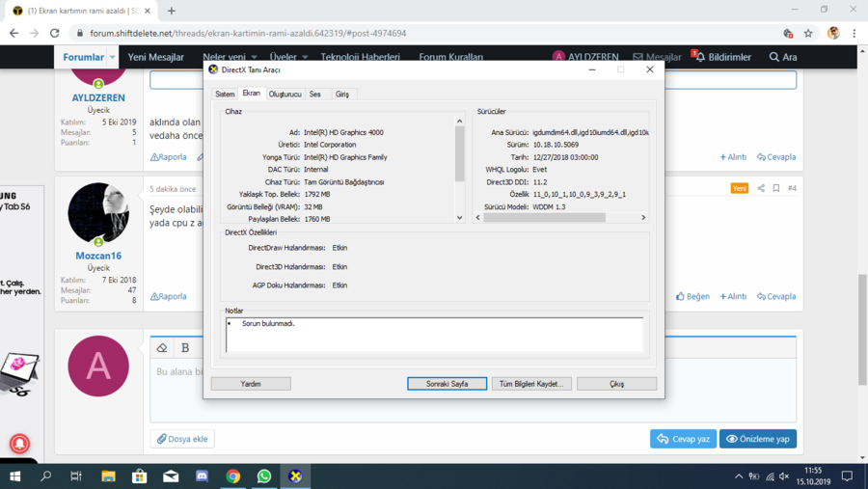Click down arrow of Cihaz list scrollbar
This screenshot has height=489, width=868.
(x=459, y=218)
